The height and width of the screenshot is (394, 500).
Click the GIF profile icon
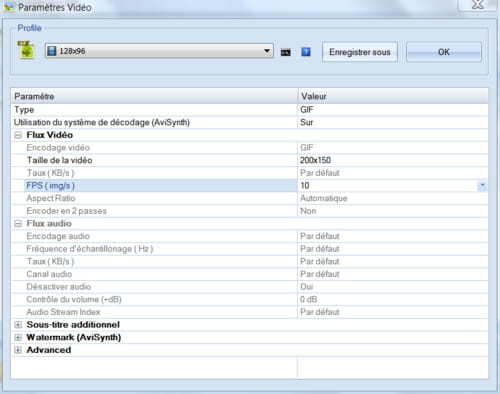26,50
